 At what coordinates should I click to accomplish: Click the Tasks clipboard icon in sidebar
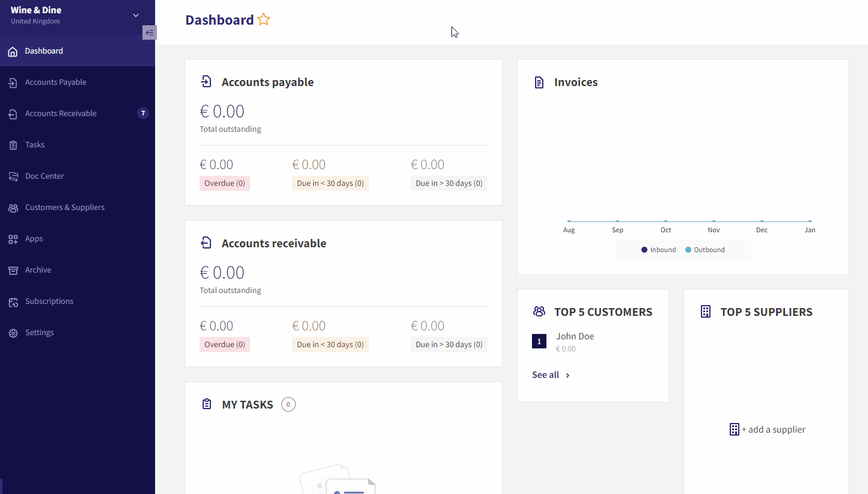pyautogui.click(x=13, y=145)
